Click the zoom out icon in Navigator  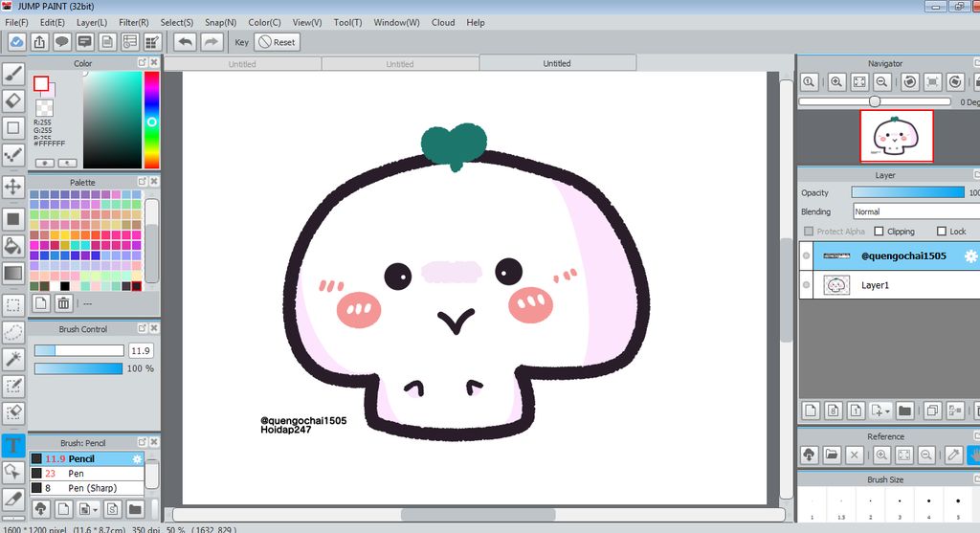click(881, 82)
